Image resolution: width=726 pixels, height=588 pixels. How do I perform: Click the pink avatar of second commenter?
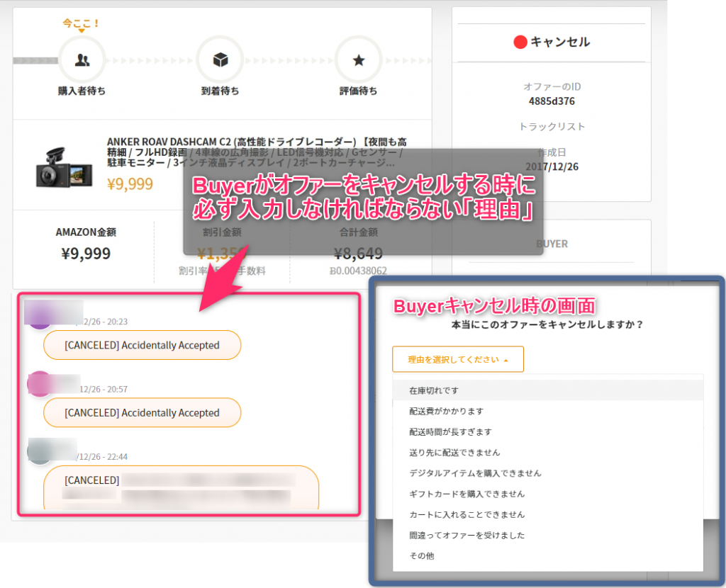tap(40, 383)
